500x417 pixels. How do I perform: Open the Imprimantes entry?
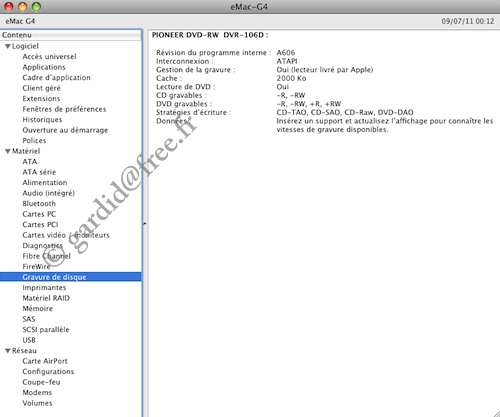tap(44, 288)
